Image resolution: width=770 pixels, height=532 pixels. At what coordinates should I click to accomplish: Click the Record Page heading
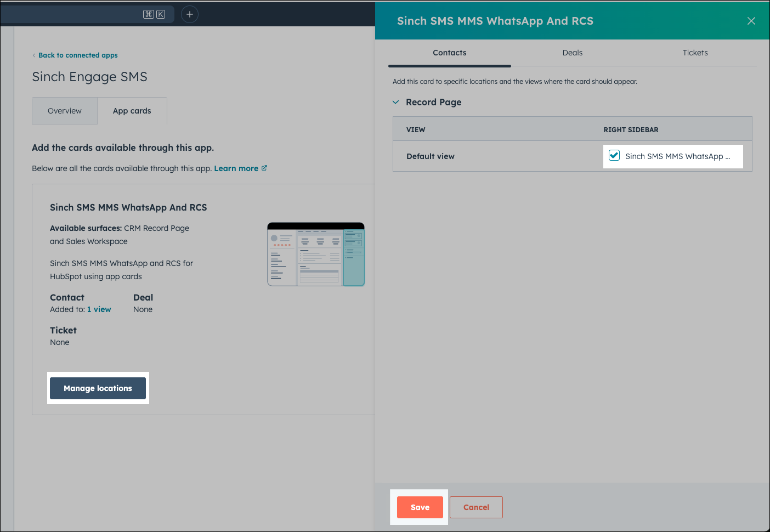434,102
